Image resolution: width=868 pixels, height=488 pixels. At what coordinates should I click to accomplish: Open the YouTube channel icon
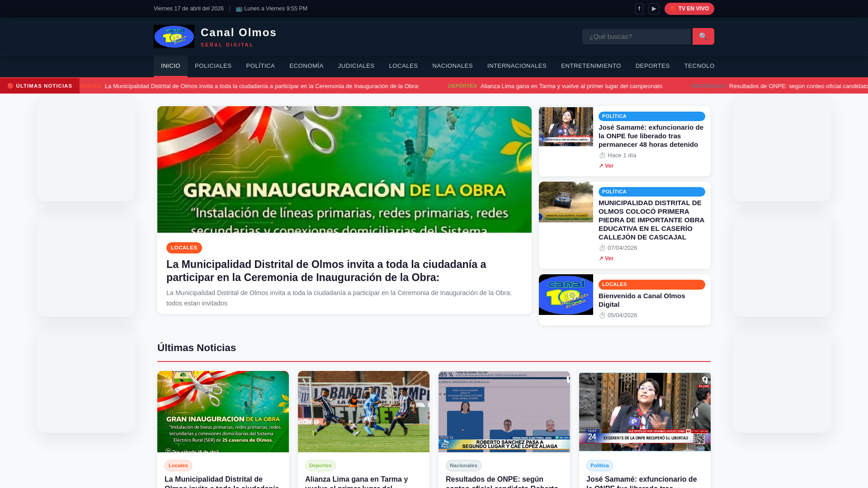click(654, 9)
